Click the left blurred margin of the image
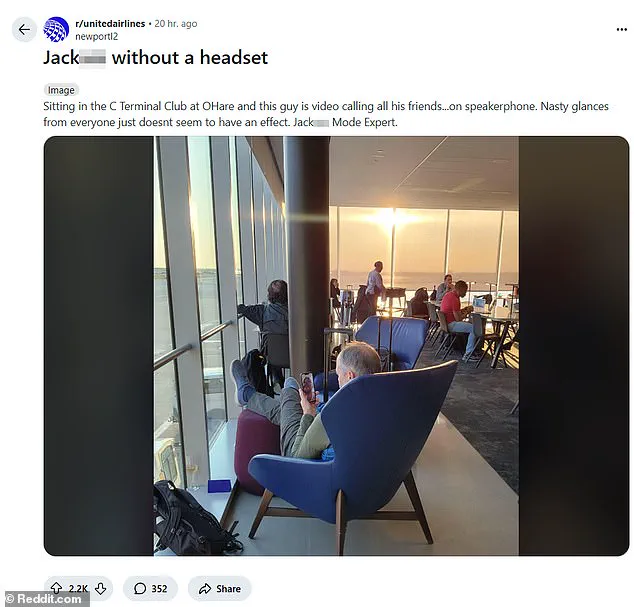This screenshot has height=607, width=634. click(99, 346)
